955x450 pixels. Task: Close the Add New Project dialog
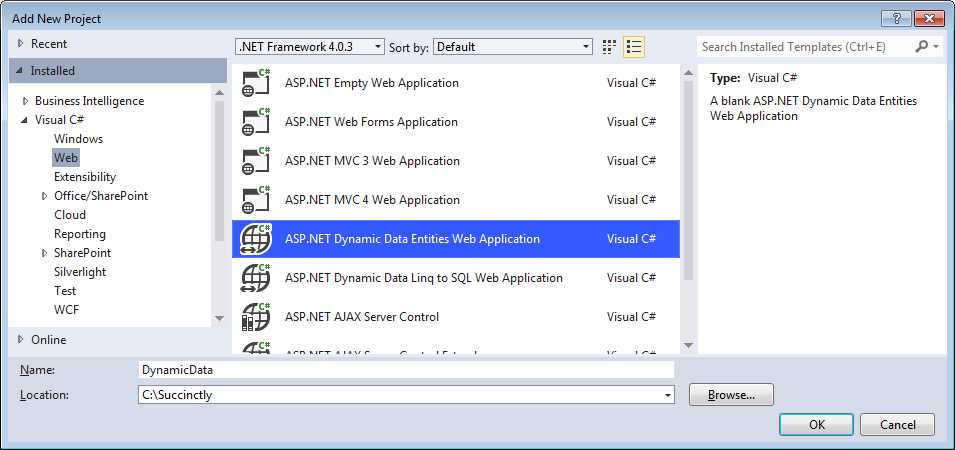click(x=929, y=19)
